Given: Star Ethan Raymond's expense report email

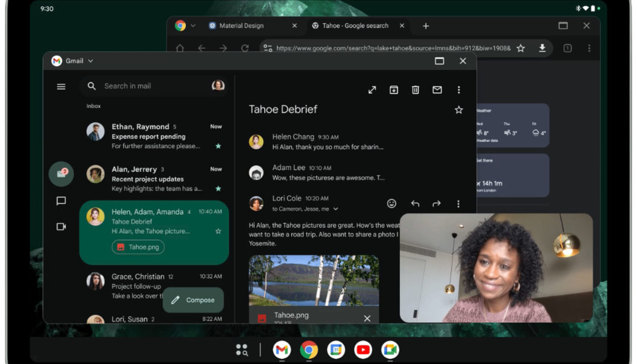Looking at the screenshot, I should pyautogui.click(x=218, y=146).
